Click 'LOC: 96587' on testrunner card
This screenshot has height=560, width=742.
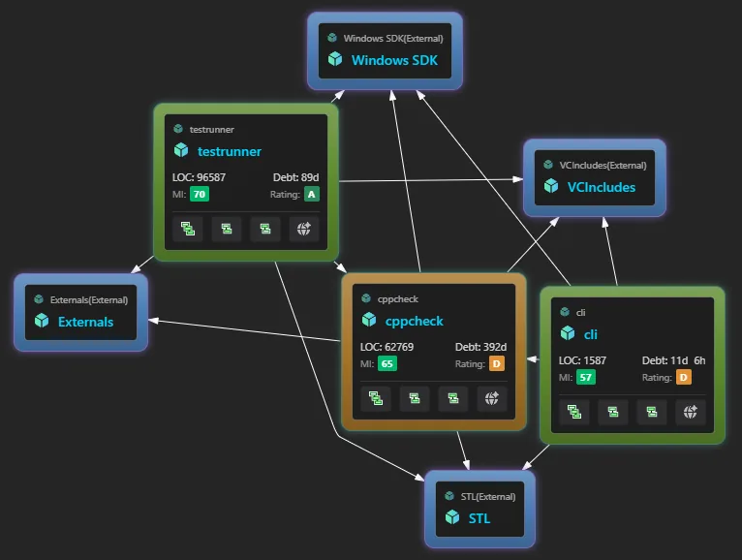coord(199,177)
